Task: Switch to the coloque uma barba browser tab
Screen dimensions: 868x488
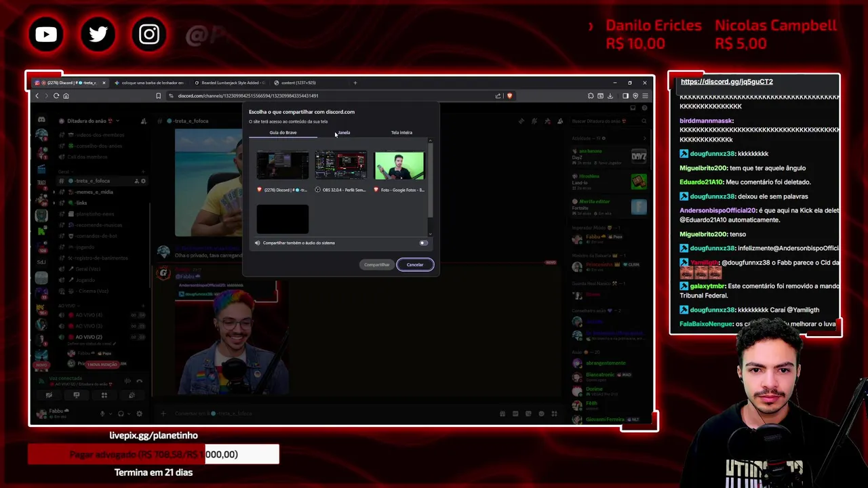Action: tap(152, 83)
